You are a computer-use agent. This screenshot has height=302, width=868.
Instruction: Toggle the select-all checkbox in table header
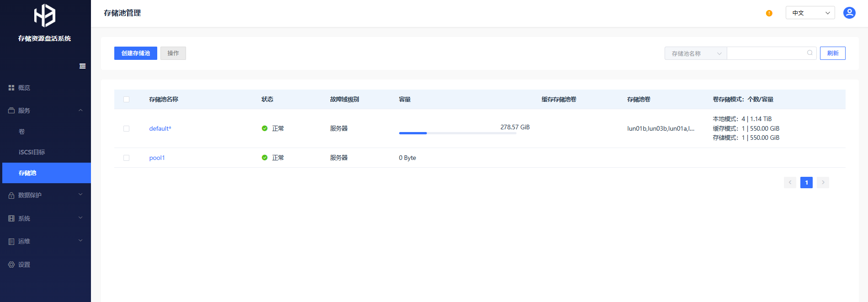point(127,99)
